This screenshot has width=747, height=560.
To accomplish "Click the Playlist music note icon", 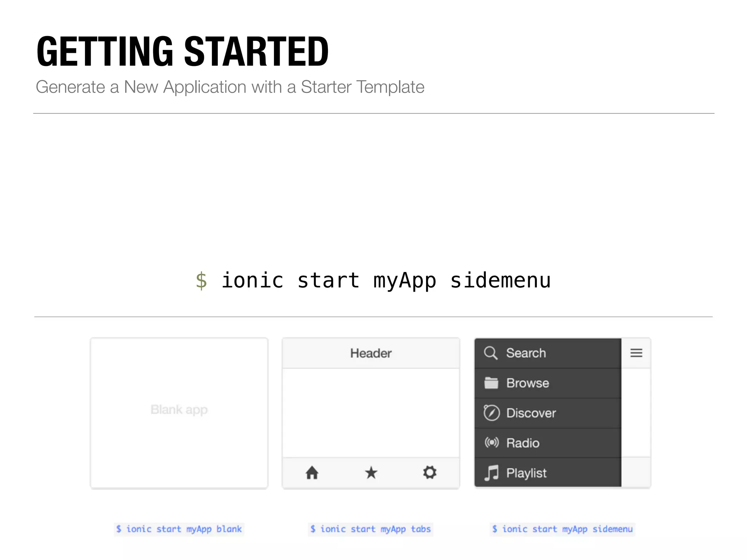I will (491, 473).
